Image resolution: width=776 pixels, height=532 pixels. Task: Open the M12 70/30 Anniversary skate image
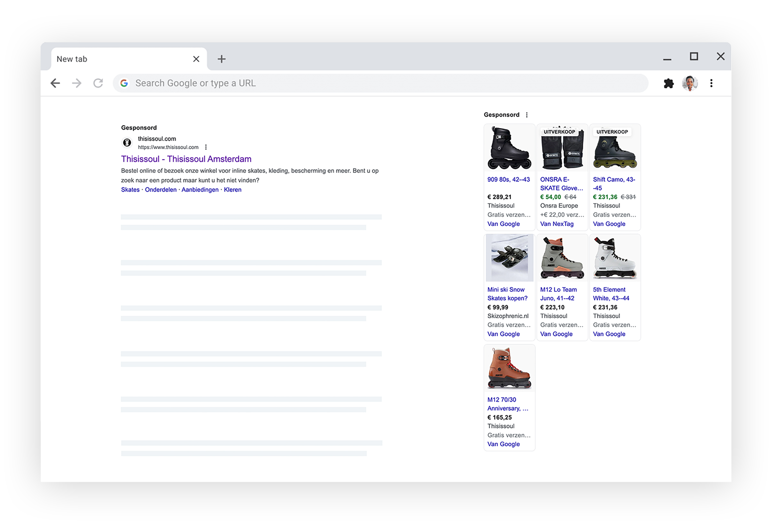pyautogui.click(x=509, y=368)
